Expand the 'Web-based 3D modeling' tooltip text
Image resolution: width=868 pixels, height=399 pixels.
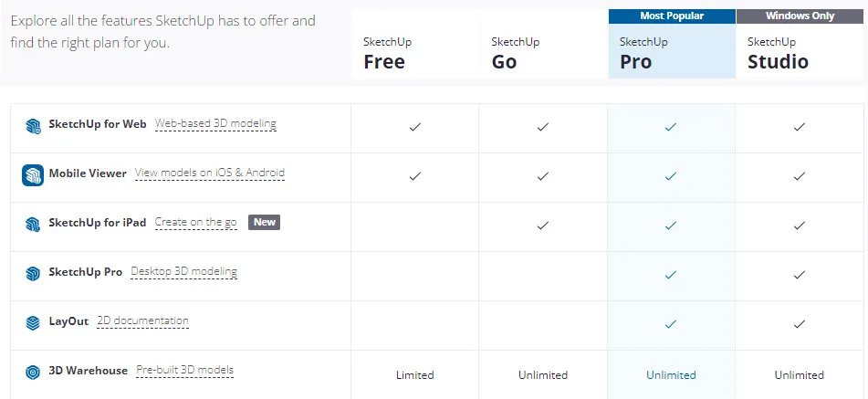pos(215,124)
